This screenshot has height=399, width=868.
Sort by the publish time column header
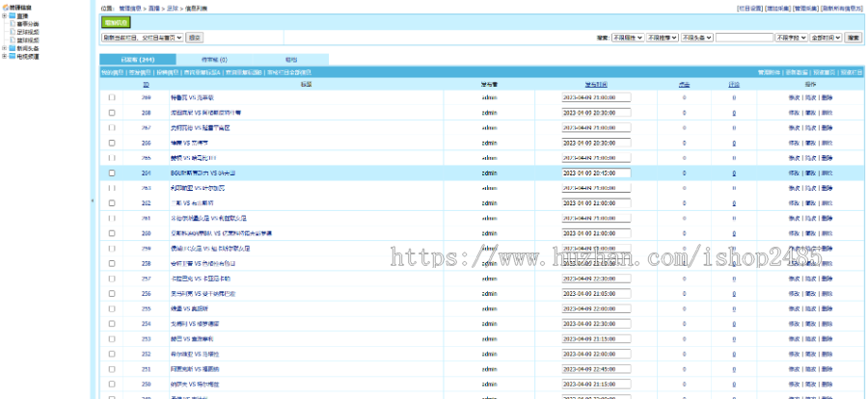pos(596,85)
